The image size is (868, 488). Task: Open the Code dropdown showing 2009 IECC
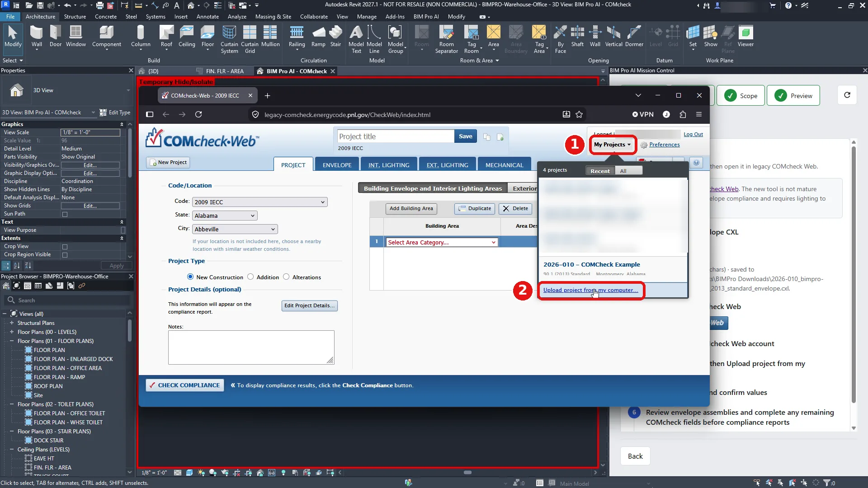[259, 202]
